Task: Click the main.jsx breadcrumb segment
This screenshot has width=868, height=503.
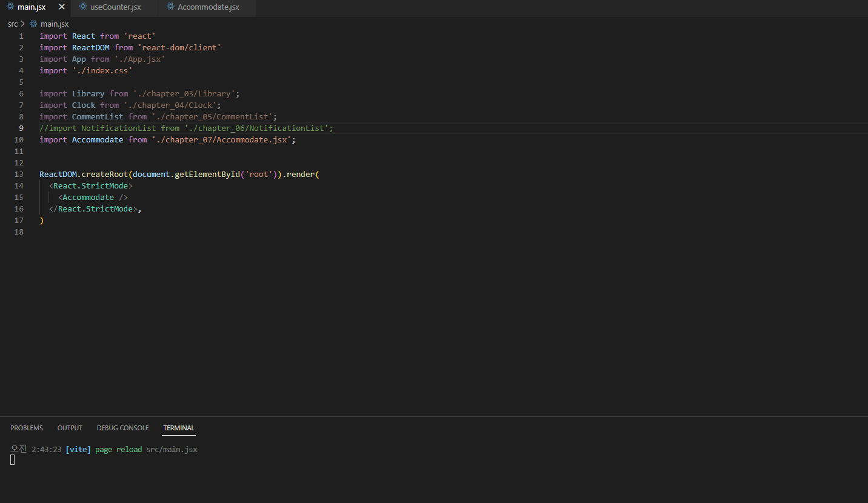Action: [x=55, y=24]
